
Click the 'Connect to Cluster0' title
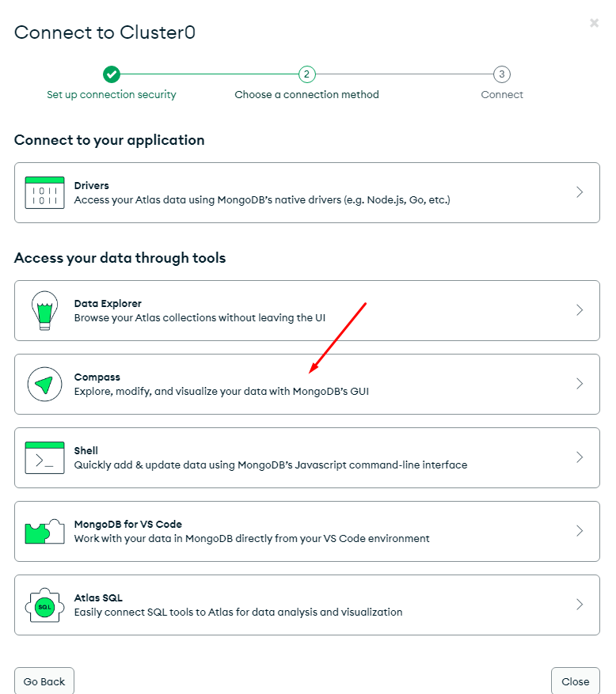tap(105, 32)
